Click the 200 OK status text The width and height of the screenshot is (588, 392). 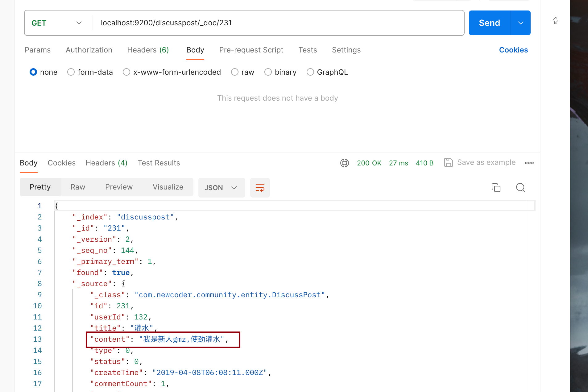coord(369,163)
